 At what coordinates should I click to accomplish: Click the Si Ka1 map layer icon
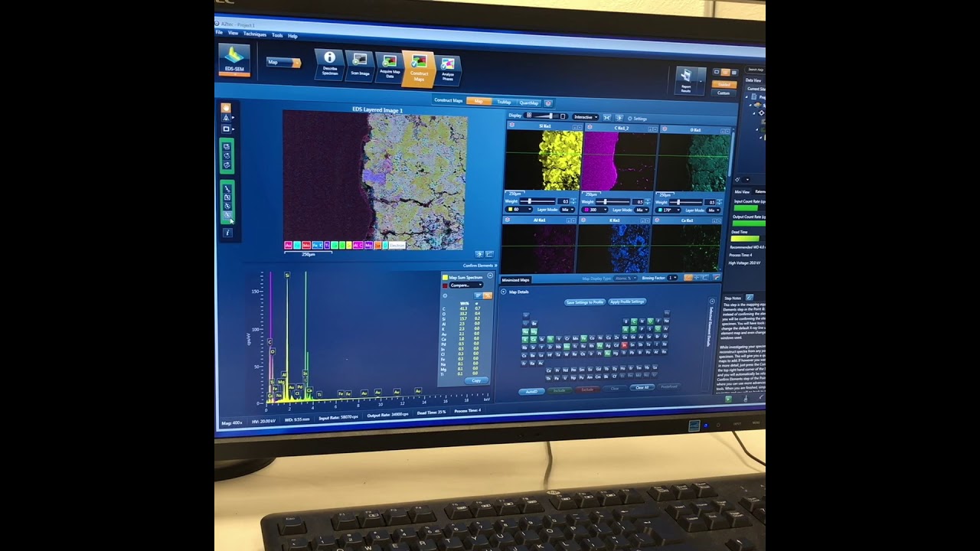pos(512,125)
